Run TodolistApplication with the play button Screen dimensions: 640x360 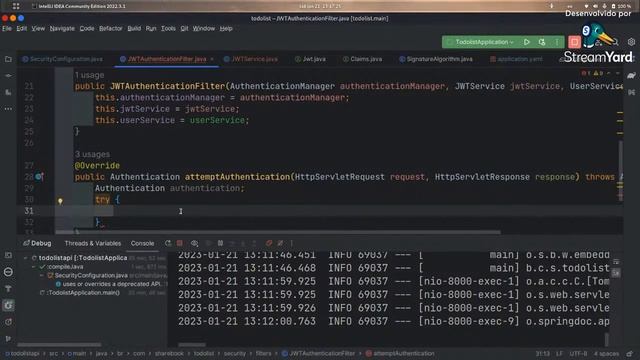[x=527, y=42]
